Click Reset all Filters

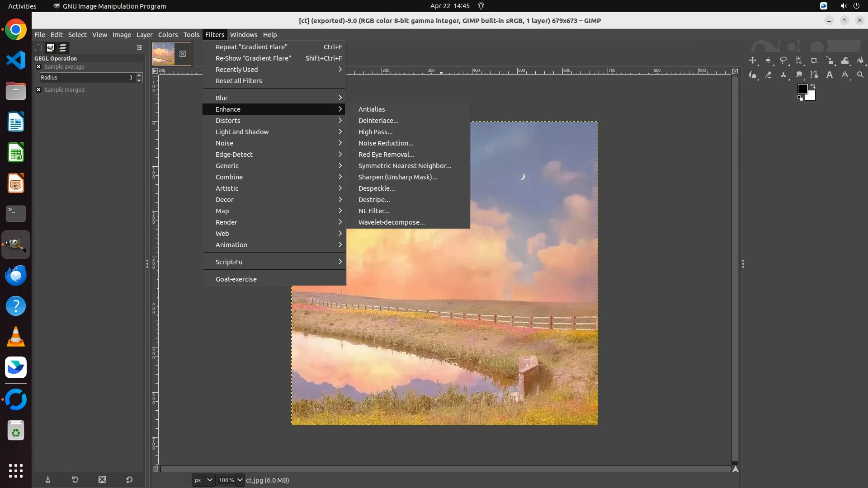tap(239, 81)
